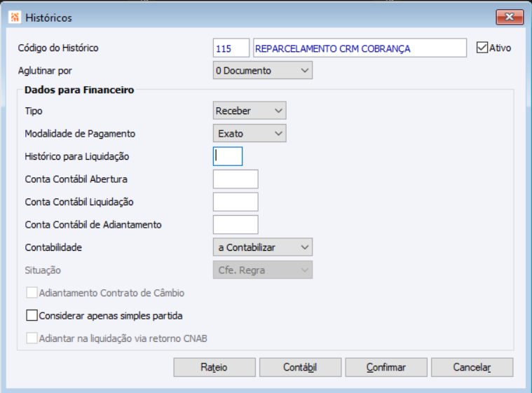Close the Históricos dialog window

(x=510, y=17)
